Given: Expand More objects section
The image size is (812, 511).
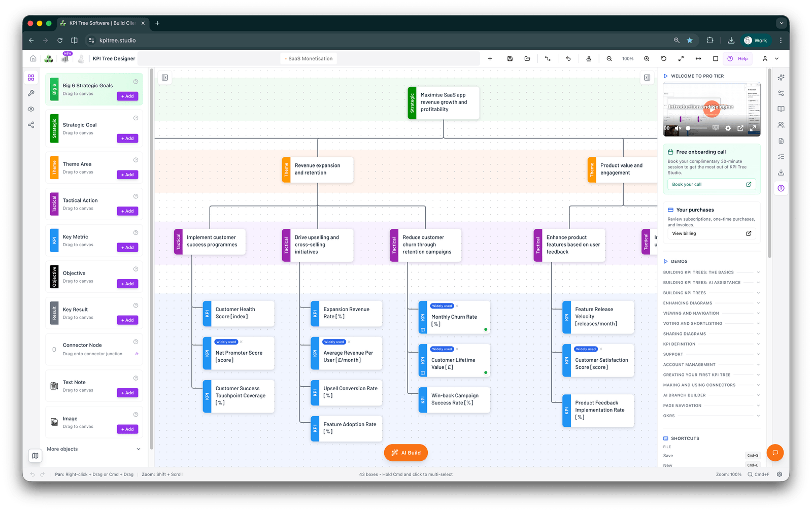Looking at the screenshot, I should [x=93, y=449].
